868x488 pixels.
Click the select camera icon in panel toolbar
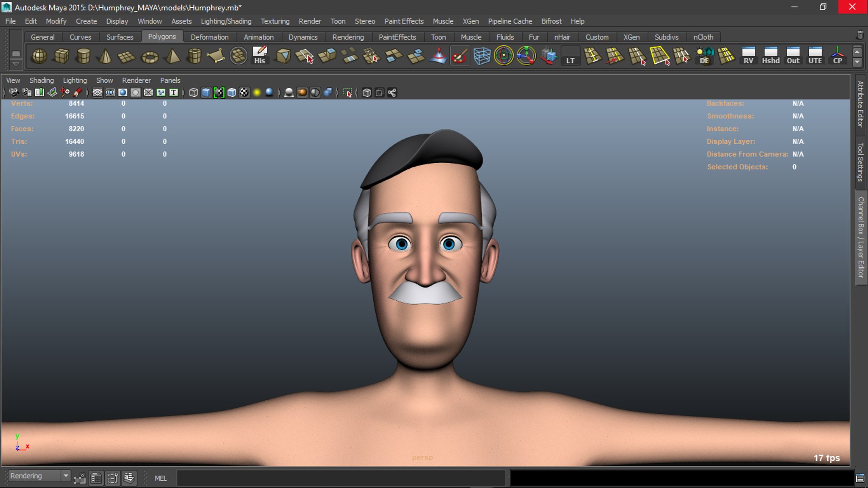pos(14,93)
